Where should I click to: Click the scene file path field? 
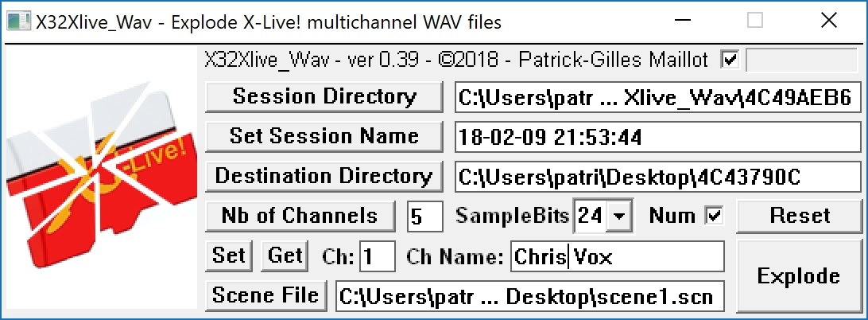(529, 295)
